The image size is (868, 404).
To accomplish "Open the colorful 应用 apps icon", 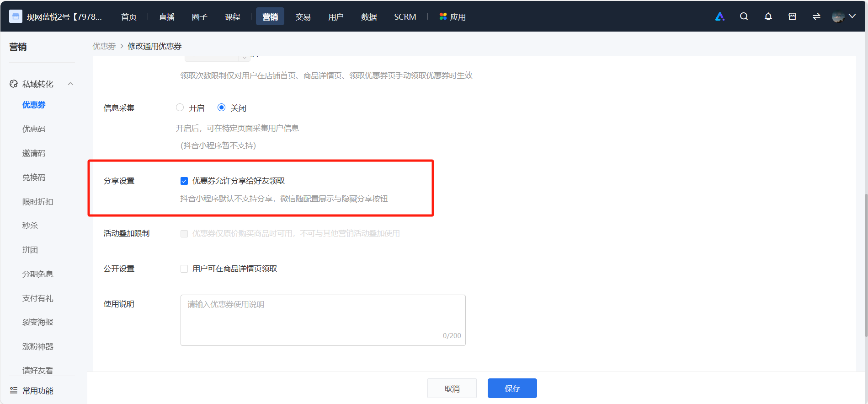I will [442, 16].
